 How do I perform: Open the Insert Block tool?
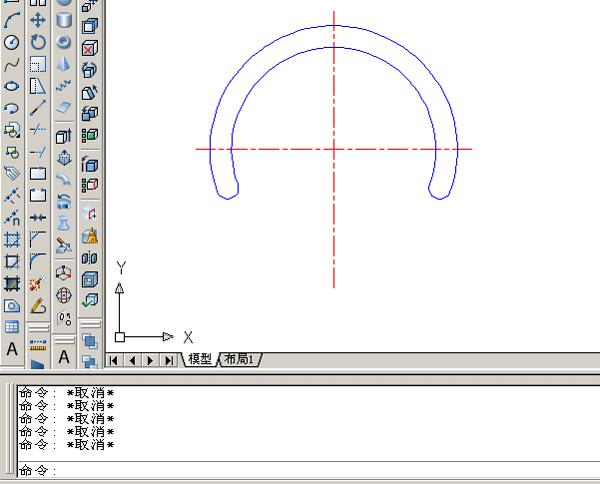12,130
